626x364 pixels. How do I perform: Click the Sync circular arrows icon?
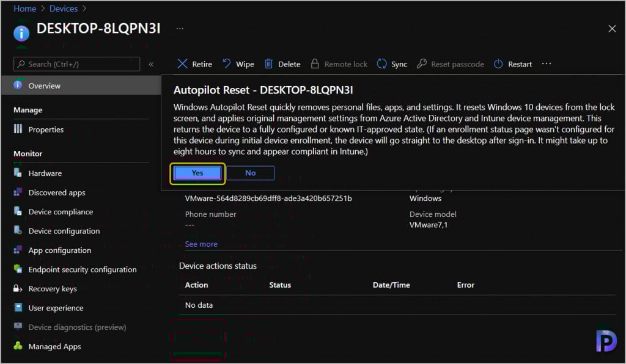tap(381, 64)
